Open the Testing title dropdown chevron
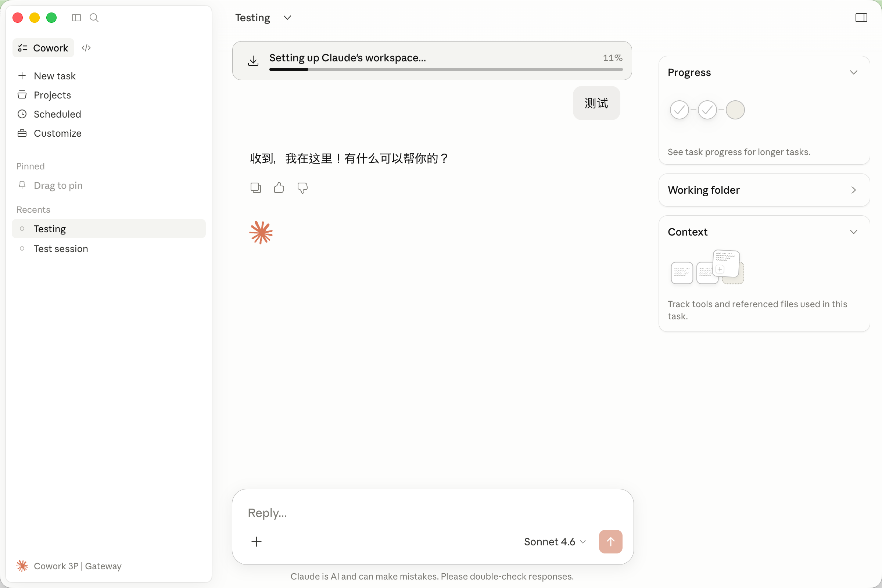This screenshot has height=588, width=882. pyautogui.click(x=287, y=18)
